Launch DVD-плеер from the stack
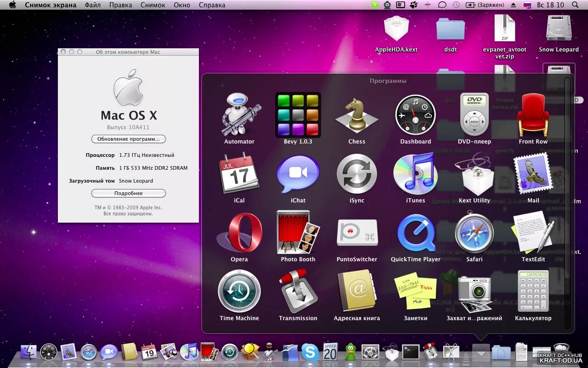 click(475, 115)
